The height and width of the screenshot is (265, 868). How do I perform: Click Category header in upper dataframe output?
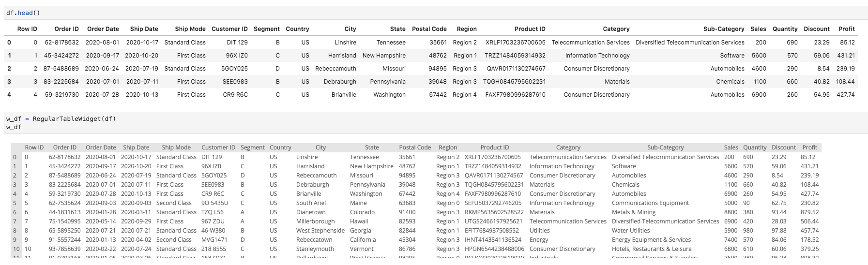click(x=616, y=29)
